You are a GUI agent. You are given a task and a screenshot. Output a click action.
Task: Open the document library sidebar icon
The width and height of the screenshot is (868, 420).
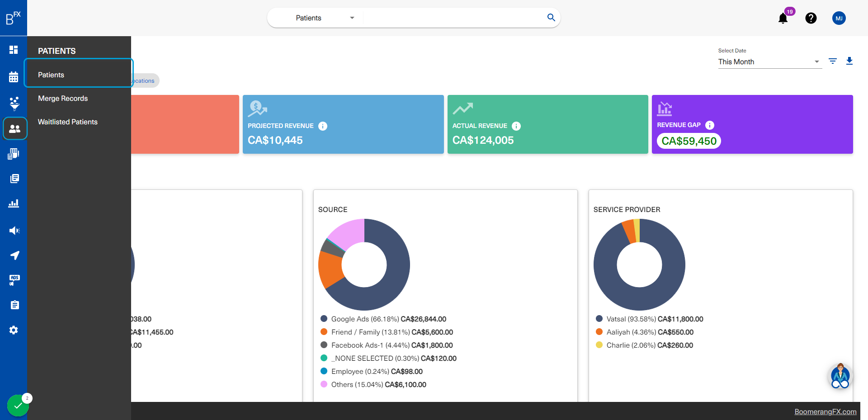(x=14, y=179)
